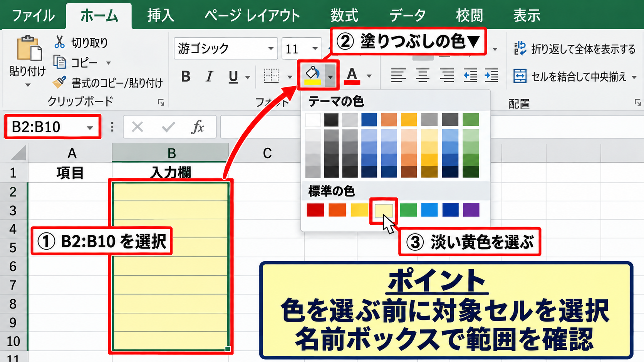
Task: Expand the Paste options arrow
Action: tap(28, 85)
